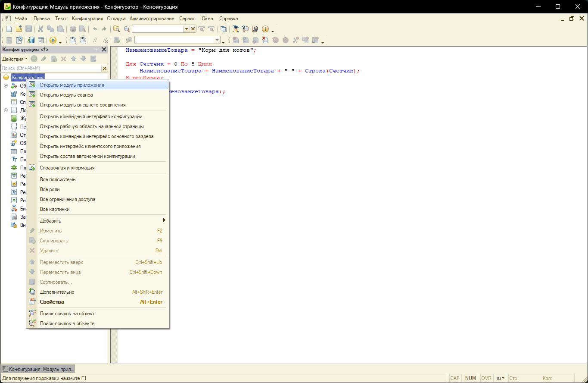The image size is (588, 383).
Task: Choose Открыть модуль сеанса
Action: (97, 95)
